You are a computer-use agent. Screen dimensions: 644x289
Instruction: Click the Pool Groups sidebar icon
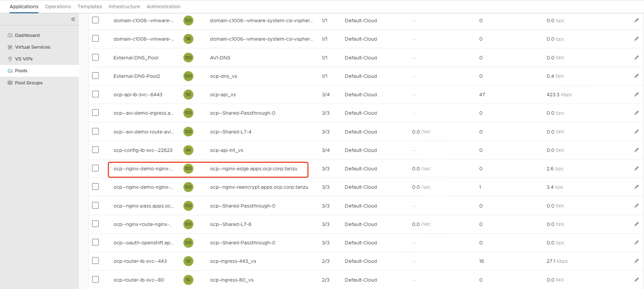coord(10,83)
